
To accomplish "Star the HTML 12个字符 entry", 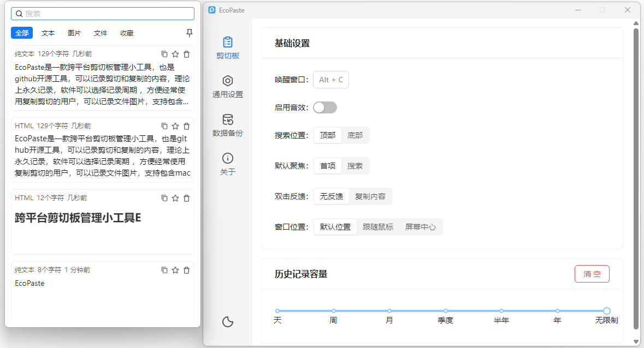I will pos(175,198).
